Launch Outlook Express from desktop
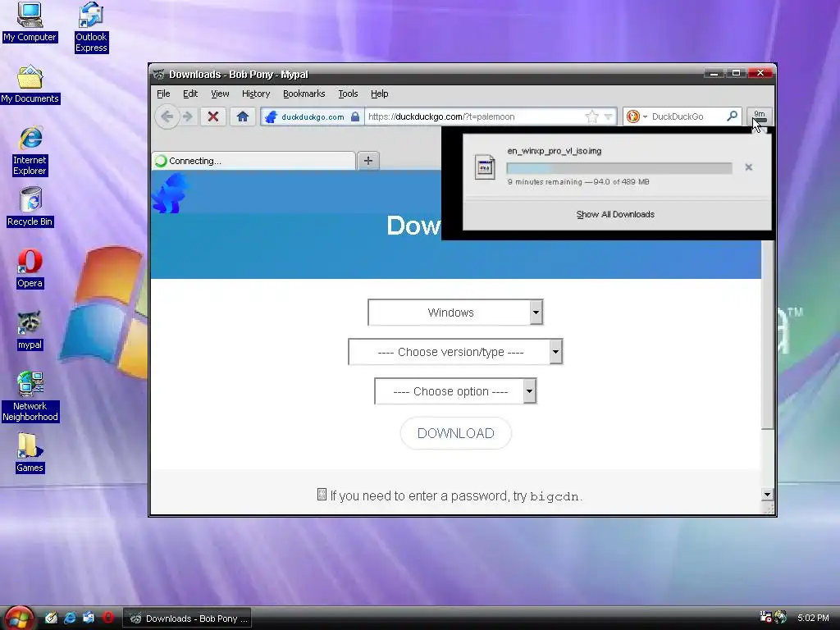This screenshot has width=840, height=630. [91, 27]
